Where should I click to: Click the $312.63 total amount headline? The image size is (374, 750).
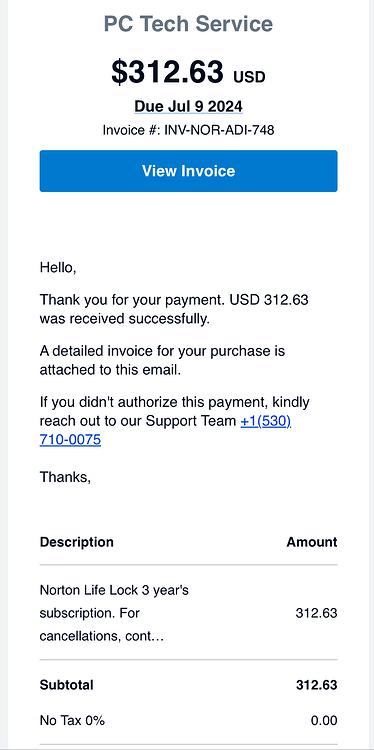[x=167, y=71]
